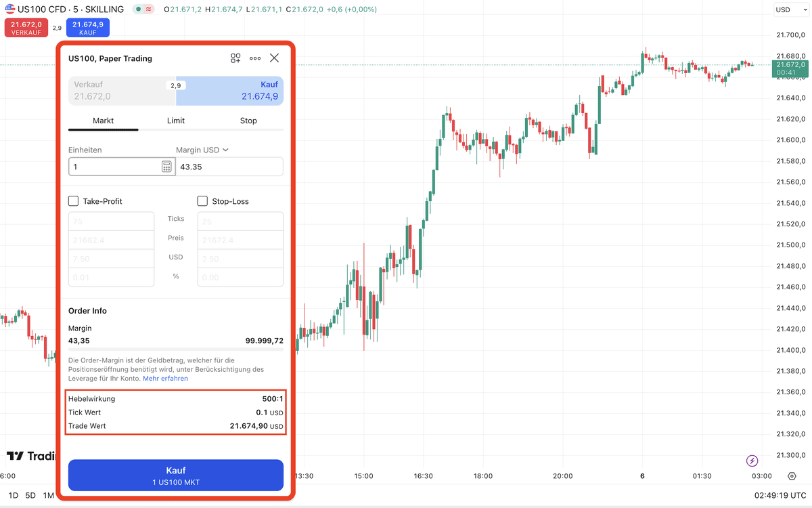This screenshot has width=812, height=508.
Task: Click the Take-Profit price field 21682.4
Action: coord(112,240)
